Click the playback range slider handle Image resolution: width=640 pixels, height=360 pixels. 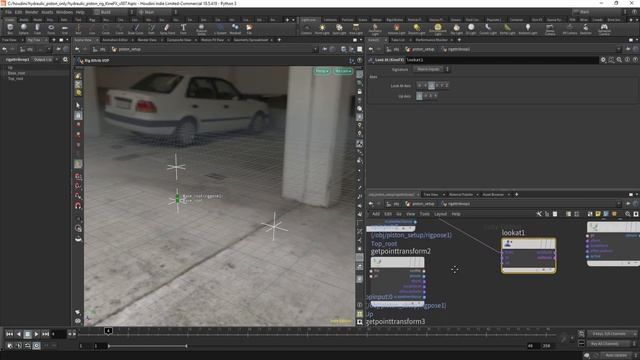[x=187, y=346]
